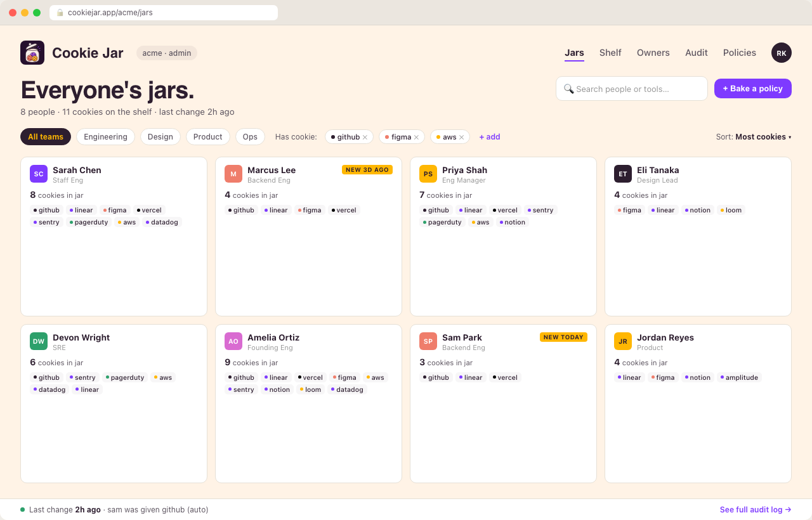
Task: Open Sarah Chen's jar name
Action: (77, 170)
